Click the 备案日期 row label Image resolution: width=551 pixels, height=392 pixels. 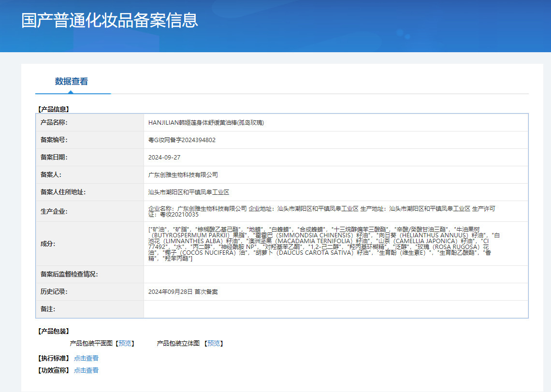[54, 157]
